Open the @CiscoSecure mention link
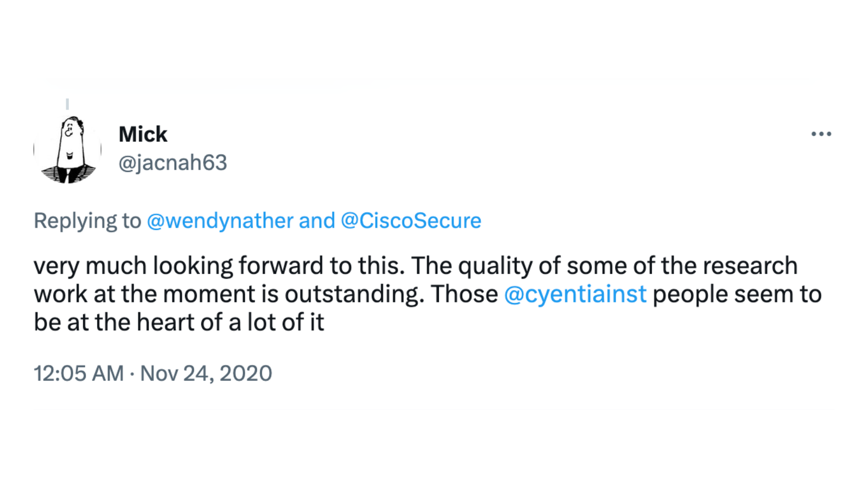868x488 pixels. tap(411, 221)
